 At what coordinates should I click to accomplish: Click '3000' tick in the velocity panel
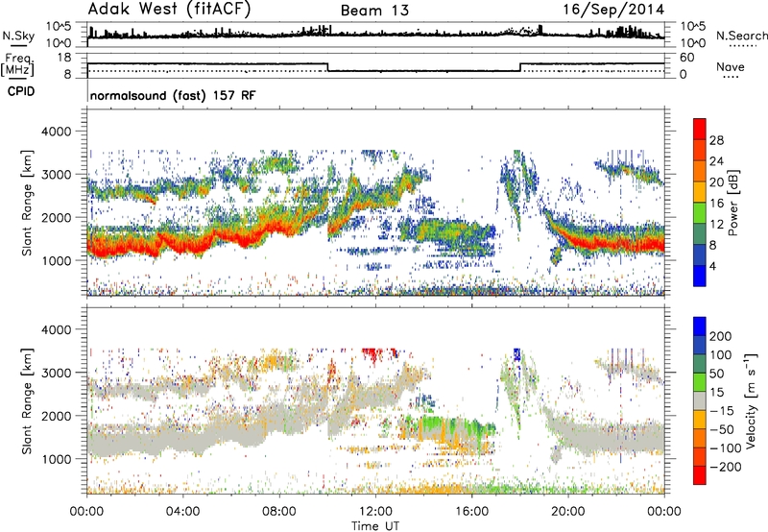point(56,373)
